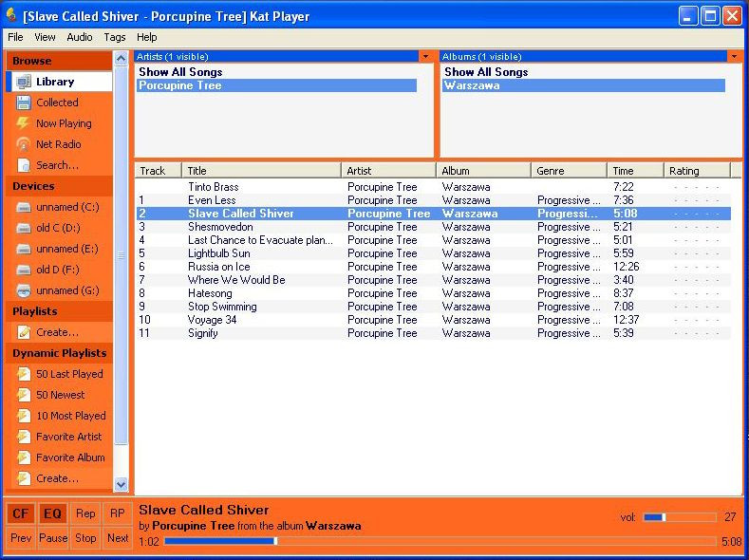The height and width of the screenshot is (560, 749).
Task: Toggle the CF crossfade button
Action: [21, 513]
